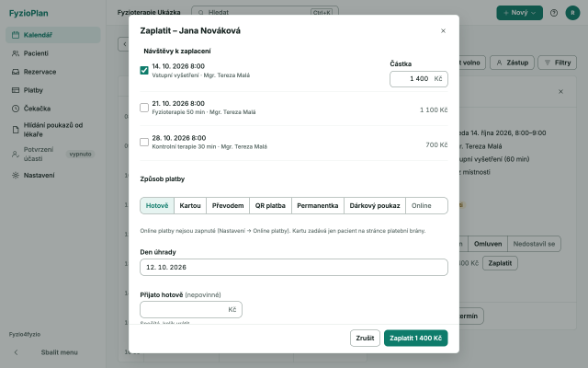This screenshot has width=588, height=368.
Task: Click the vypnuto badge on Potvrzení účasti
Action: click(80, 154)
